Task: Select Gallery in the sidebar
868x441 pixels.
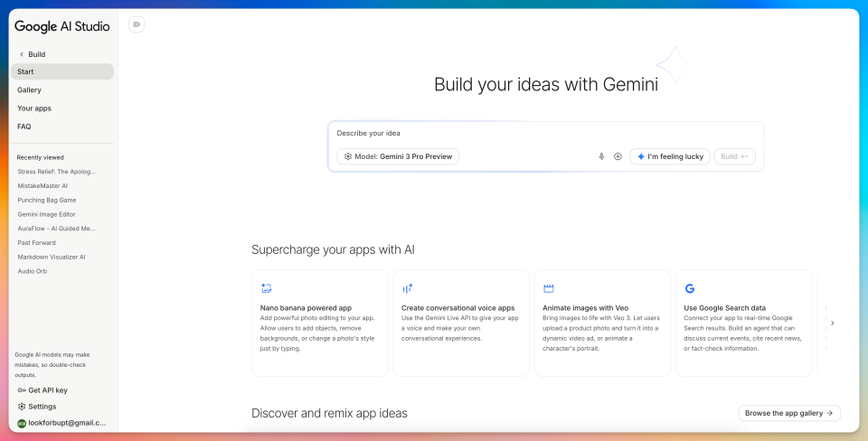Action: click(x=29, y=90)
